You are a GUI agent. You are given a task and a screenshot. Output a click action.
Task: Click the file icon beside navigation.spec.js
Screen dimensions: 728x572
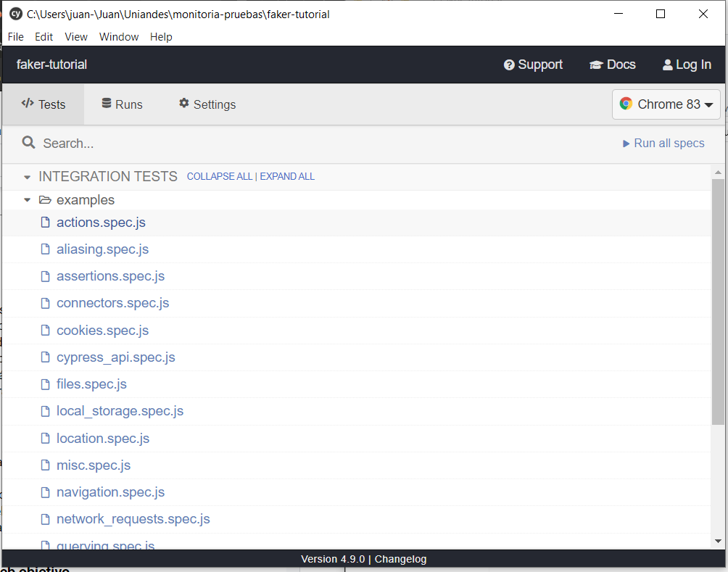pyautogui.click(x=45, y=492)
